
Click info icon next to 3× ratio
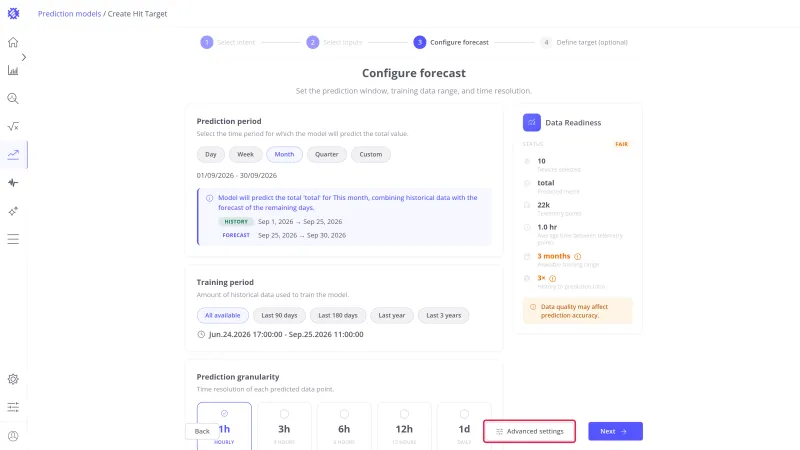[553, 279]
